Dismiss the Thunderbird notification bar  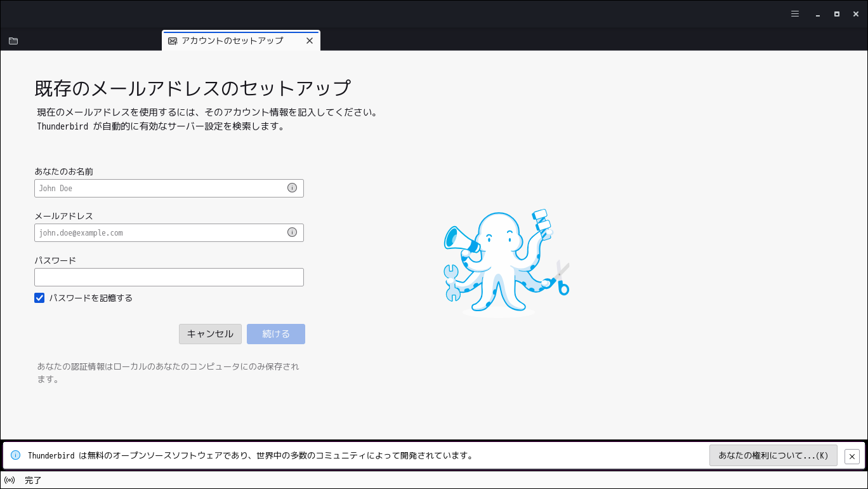[x=852, y=456]
